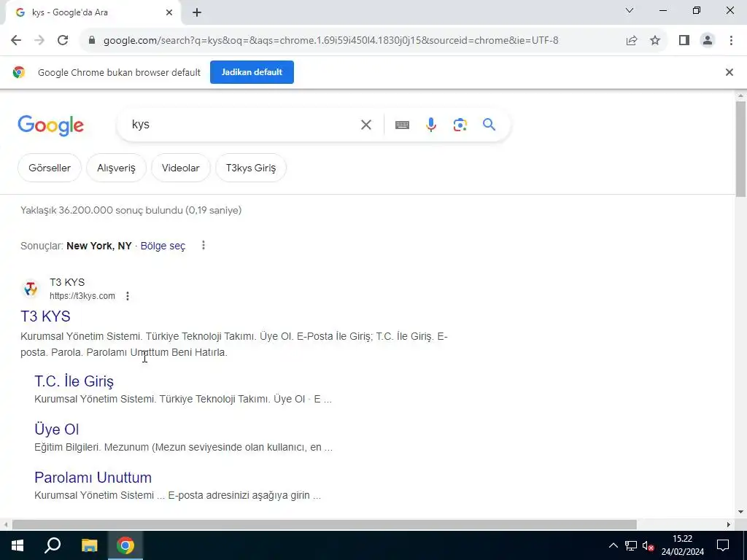Image resolution: width=747 pixels, height=560 pixels.
Task: Open Chrome's three-dot menu
Action: coord(731,41)
